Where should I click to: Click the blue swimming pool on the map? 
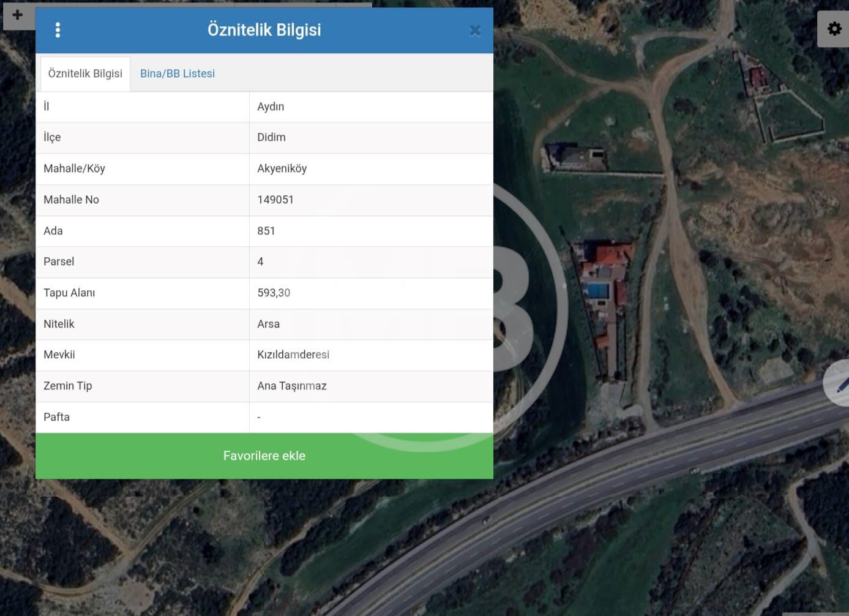597,290
